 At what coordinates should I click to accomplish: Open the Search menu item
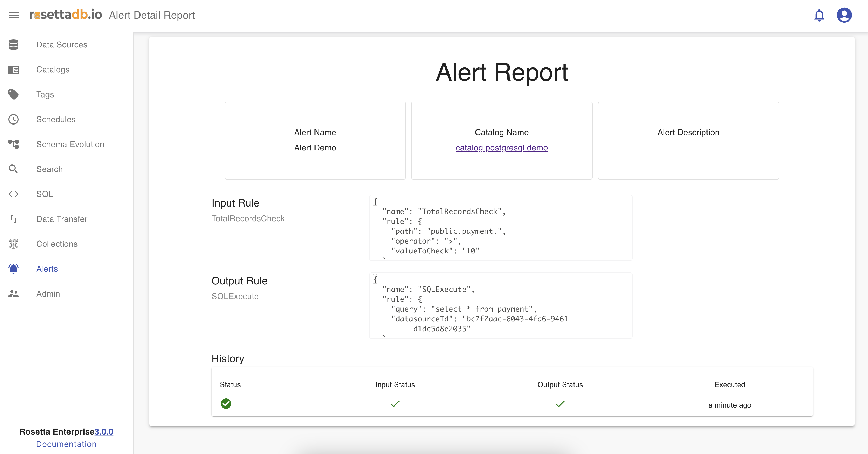pos(50,169)
